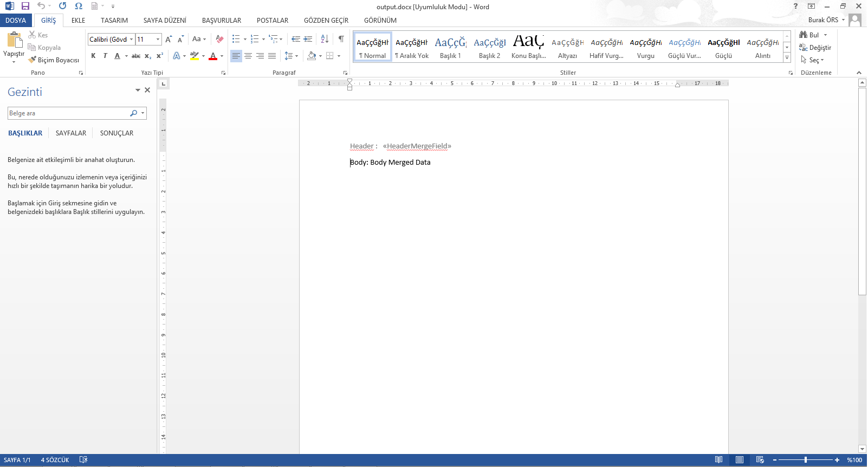Toggle left alignment of the paragraph
The width and height of the screenshot is (868, 467).
[236, 56]
